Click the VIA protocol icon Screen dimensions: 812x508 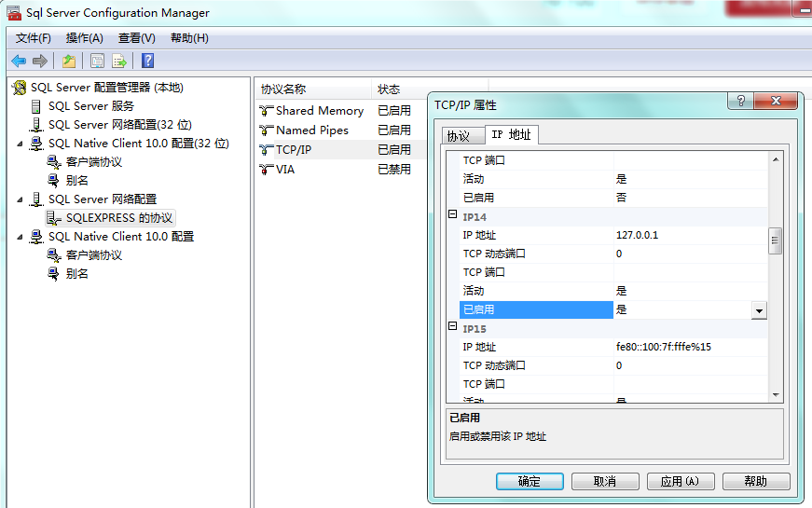click(267, 170)
